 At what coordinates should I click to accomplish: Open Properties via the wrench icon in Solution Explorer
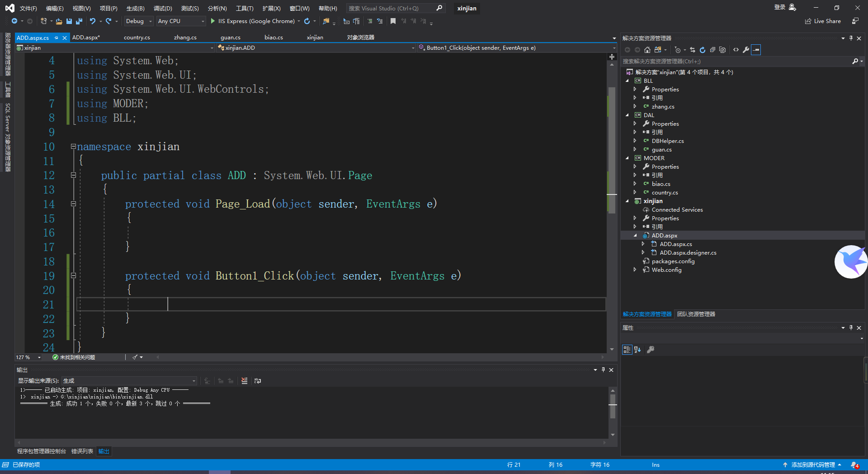746,50
